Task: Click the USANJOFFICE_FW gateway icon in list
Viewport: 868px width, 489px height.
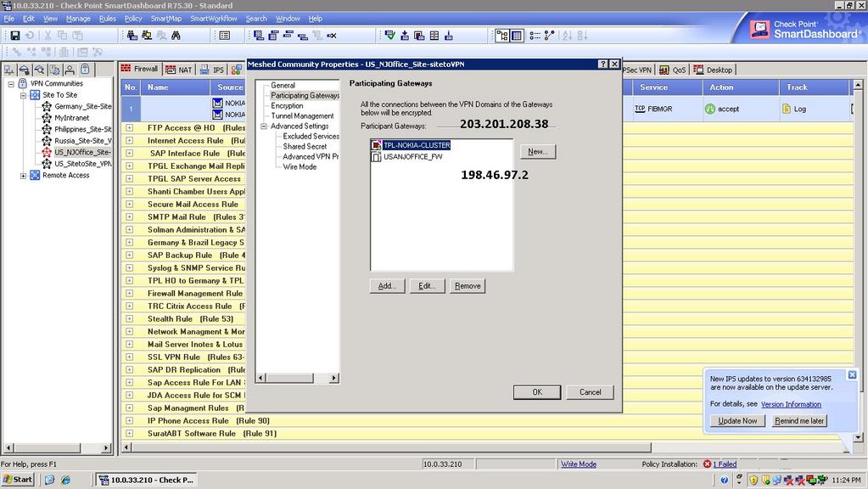Action: click(376, 157)
